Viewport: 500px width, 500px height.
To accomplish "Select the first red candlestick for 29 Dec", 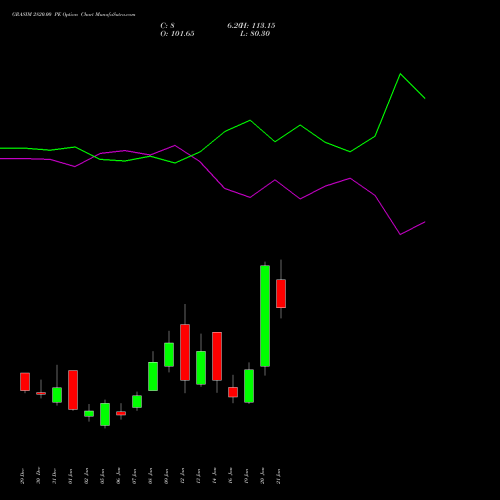I will [x=25, y=382].
